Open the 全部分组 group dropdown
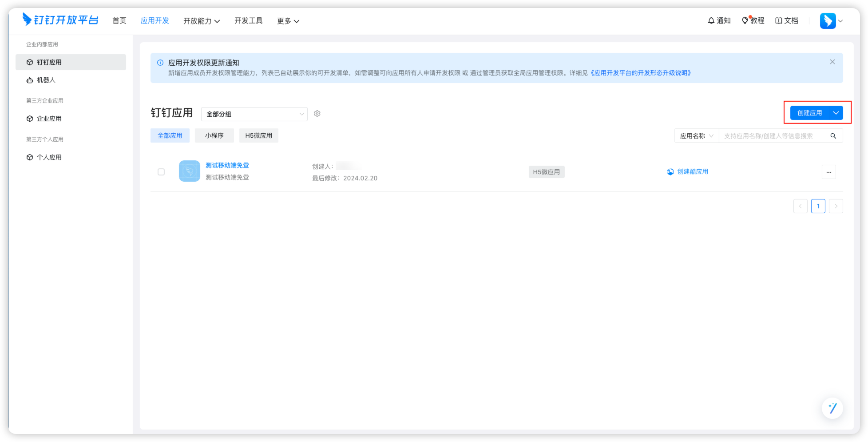This screenshot has height=442, width=868. 254,114
